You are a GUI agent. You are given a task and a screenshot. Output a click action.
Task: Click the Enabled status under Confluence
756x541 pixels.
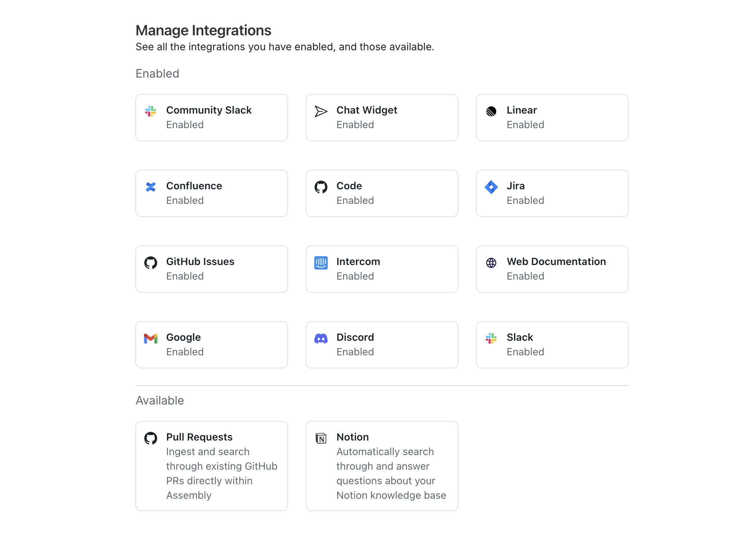pyautogui.click(x=184, y=200)
